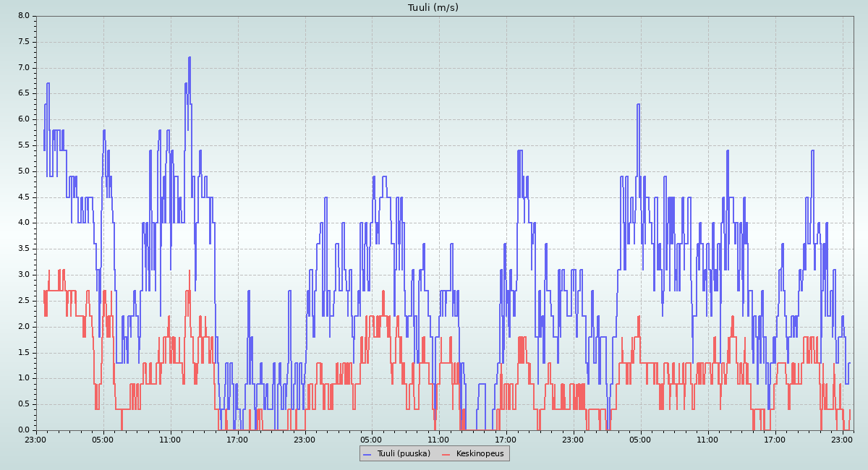The image size is (868, 470).
Task: Select the 6.5 value on y-axis
Action: [x=23, y=93]
